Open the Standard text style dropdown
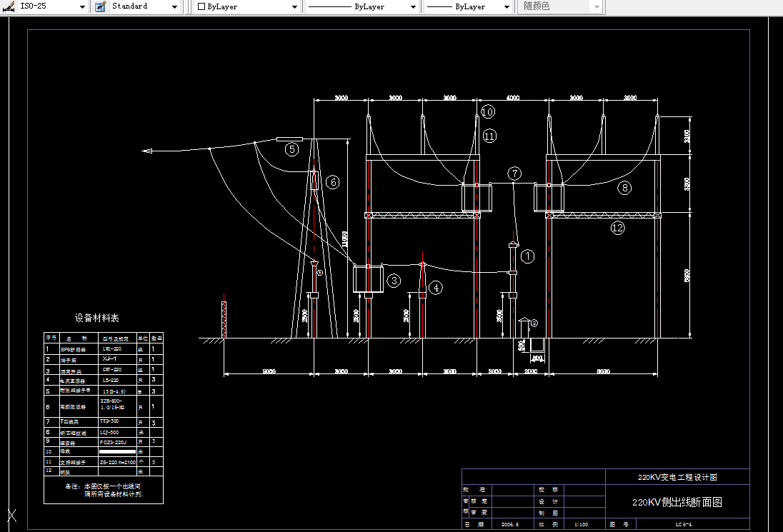783x532 pixels. pyautogui.click(x=175, y=6)
